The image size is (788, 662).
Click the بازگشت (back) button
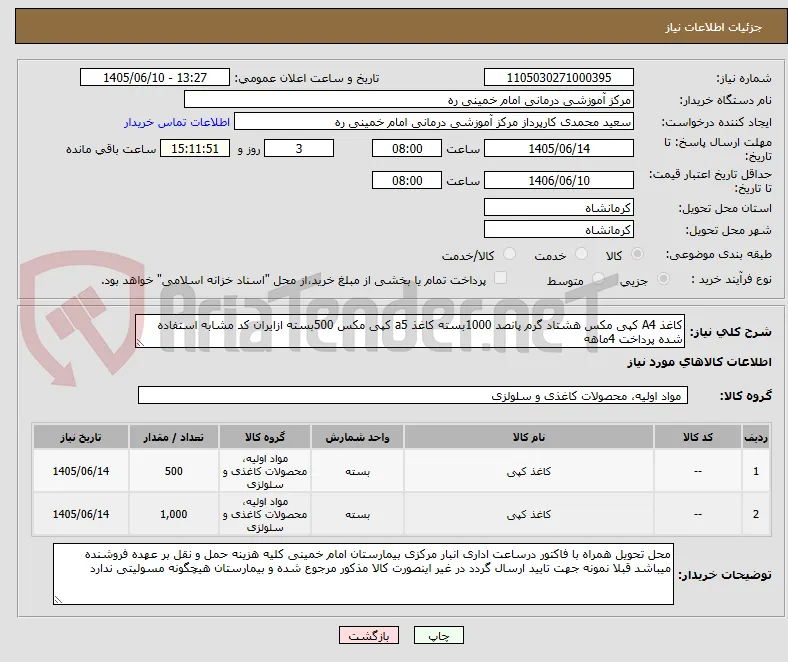(x=369, y=635)
